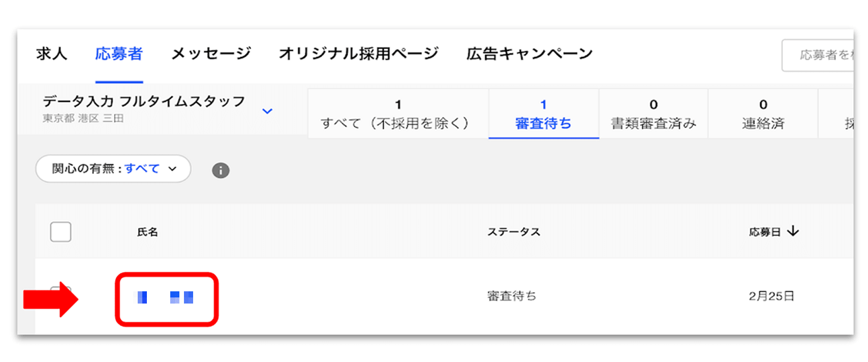Click the applicant name link in red box

166,297
